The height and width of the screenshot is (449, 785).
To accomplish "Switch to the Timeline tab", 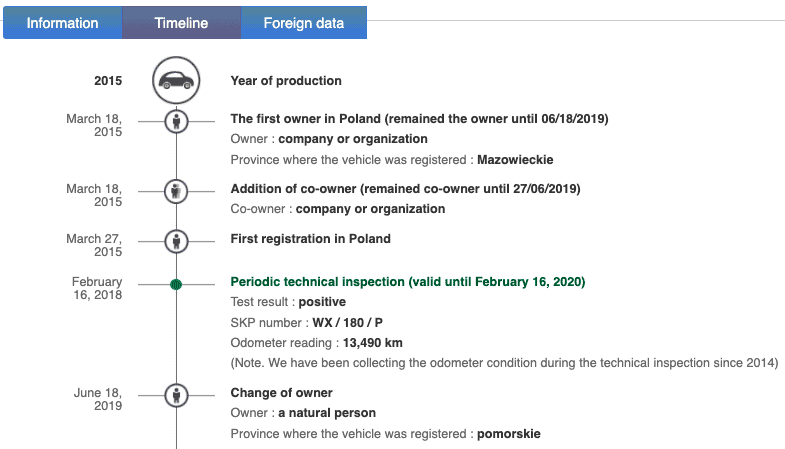I will (181, 23).
